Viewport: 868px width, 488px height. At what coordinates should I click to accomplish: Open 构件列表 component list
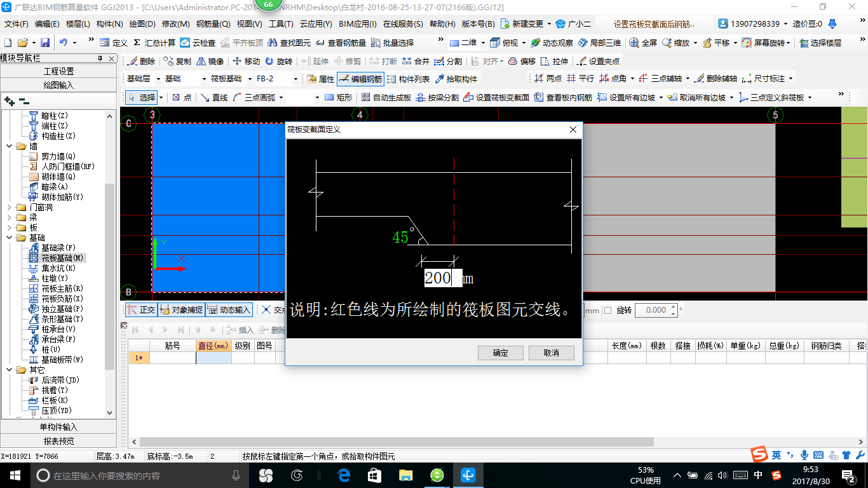coord(408,79)
